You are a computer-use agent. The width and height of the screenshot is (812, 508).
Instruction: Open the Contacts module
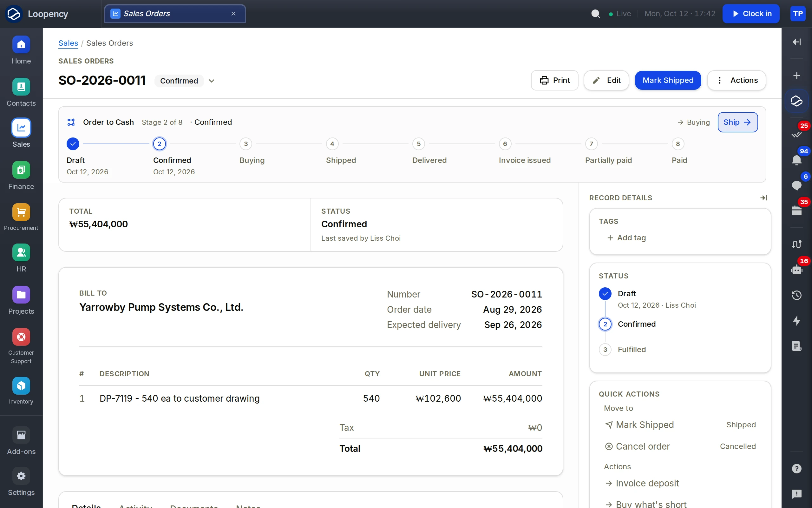tap(21, 93)
